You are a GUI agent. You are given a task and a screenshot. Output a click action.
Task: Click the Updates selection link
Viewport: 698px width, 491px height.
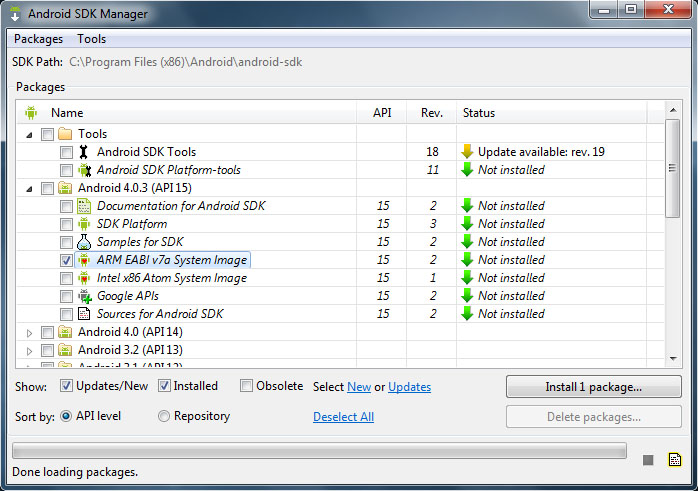(x=410, y=387)
